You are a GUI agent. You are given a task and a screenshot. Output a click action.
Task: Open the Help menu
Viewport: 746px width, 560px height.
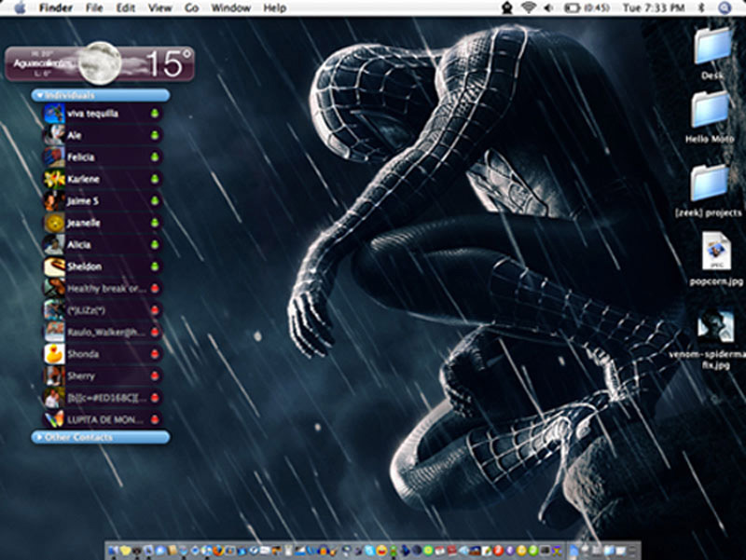[274, 8]
